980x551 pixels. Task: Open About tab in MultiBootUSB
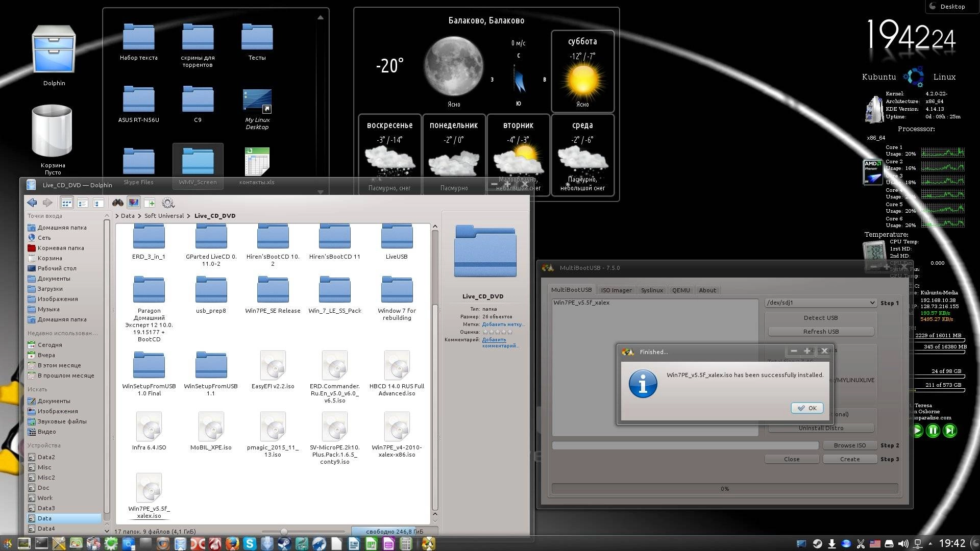707,290
